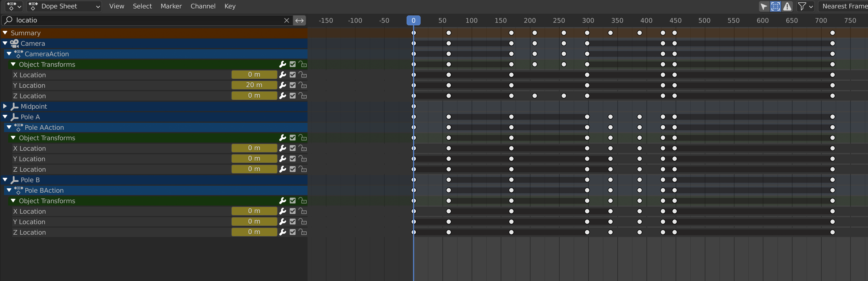Image resolution: width=868 pixels, height=281 pixels.
Task: Click the invert filter arrows button
Action: tap(299, 20)
